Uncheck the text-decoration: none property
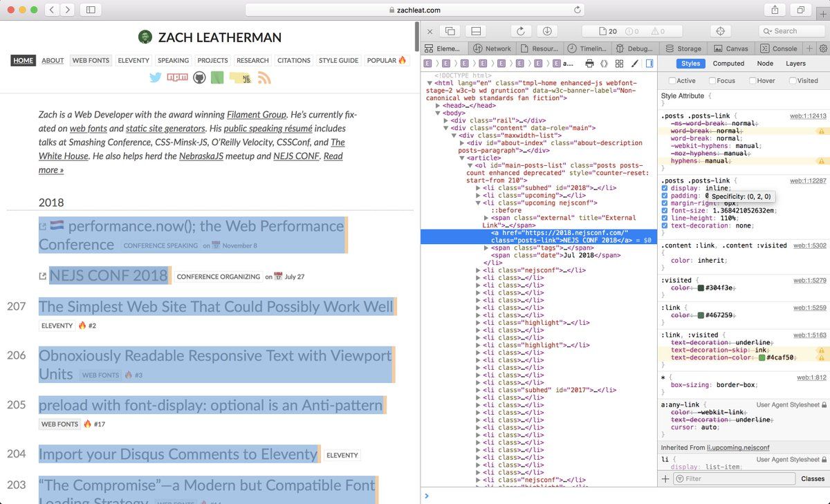This screenshot has width=830, height=504. coord(665,225)
